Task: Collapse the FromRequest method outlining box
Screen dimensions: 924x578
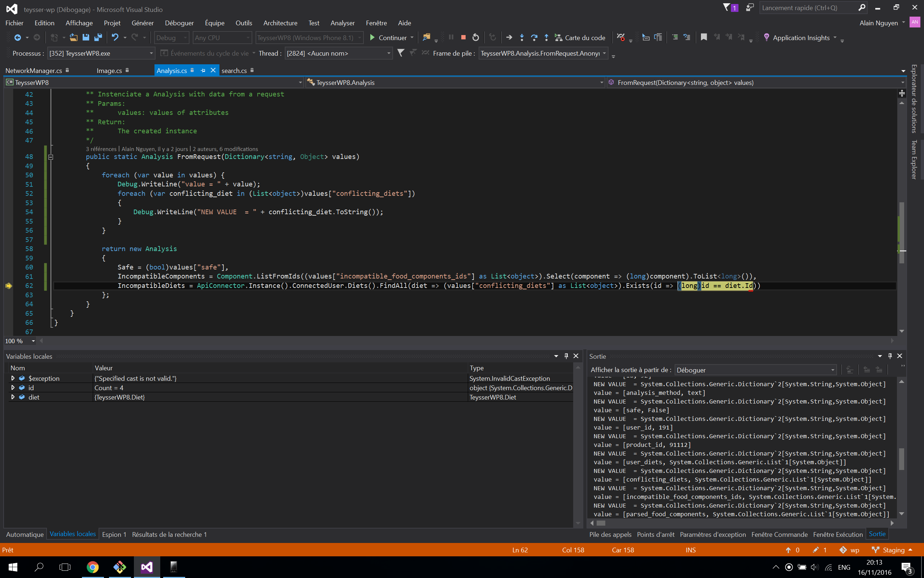Action: pos(51,157)
